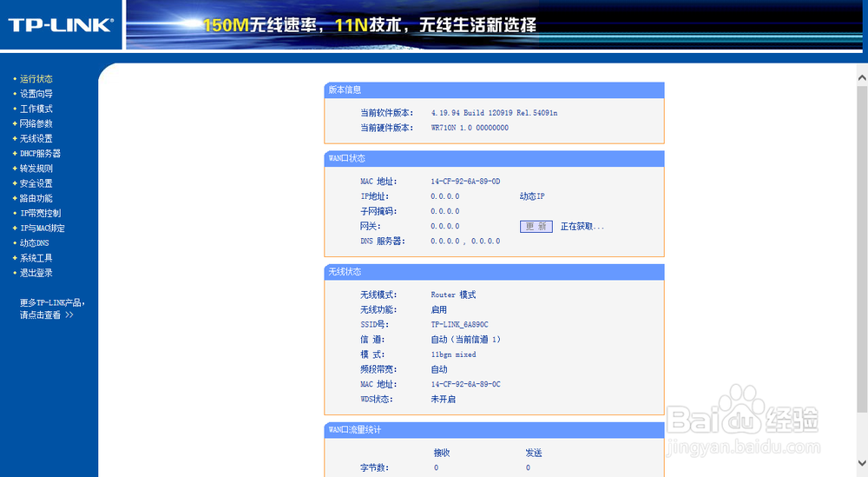Expand 系统工具 menu
This screenshot has width=868, height=477.
(36, 258)
